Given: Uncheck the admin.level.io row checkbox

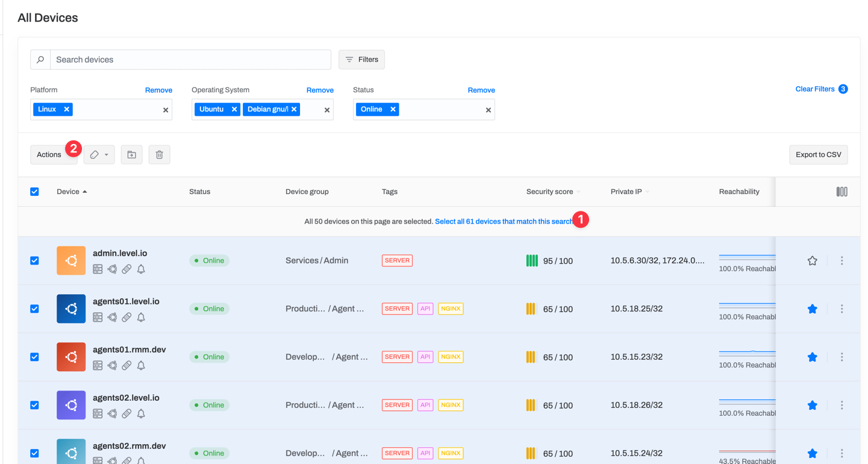Looking at the screenshot, I should [x=34, y=261].
